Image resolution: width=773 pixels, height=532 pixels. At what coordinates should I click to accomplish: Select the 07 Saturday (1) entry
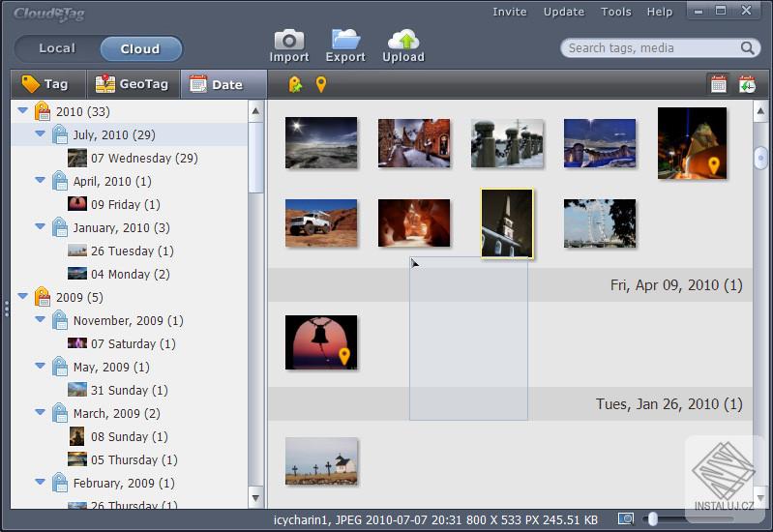coord(134,343)
